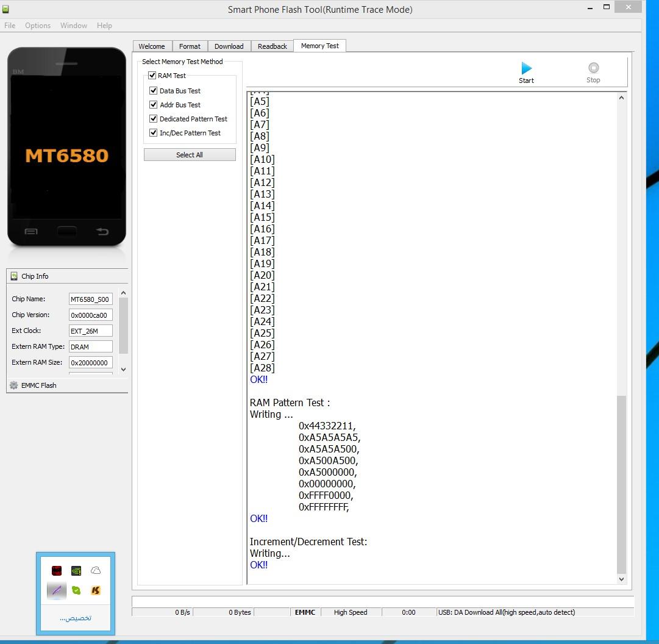
Task: Click the Chip Version field 0x0000ca00
Action: (x=90, y=315)
